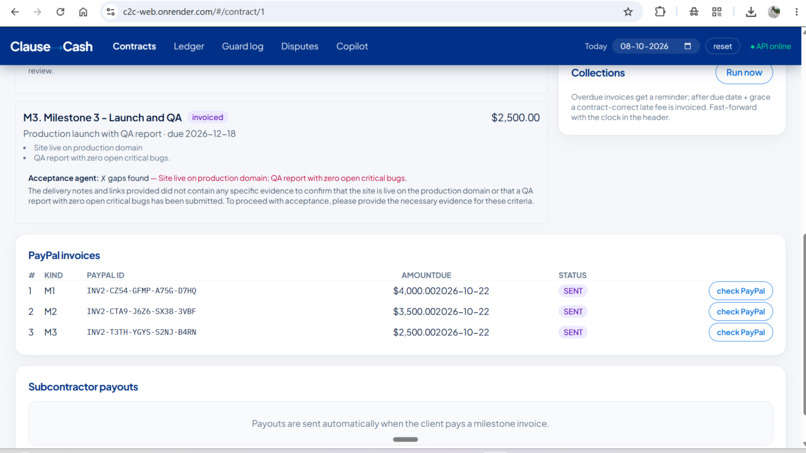Screen dimensions: 806x453
Task: Click the Clause Cash logo
Action: 51,46
